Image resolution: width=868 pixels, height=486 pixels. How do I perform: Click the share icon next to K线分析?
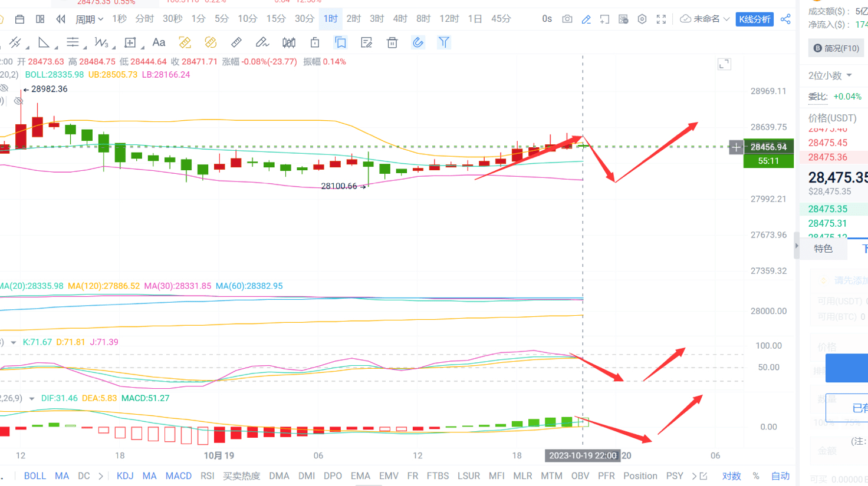pyautogui.click(x=785, y=18)
